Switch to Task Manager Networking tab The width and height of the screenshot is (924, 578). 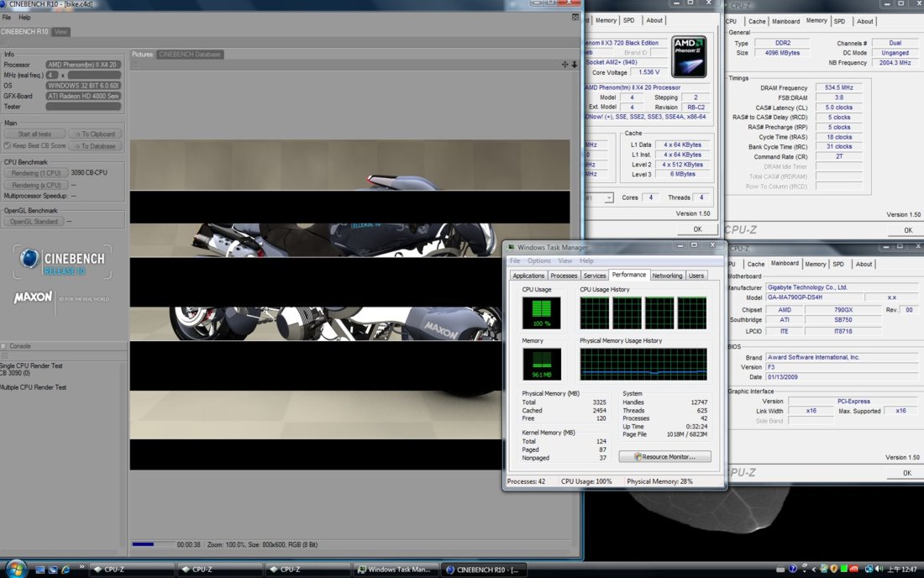(667, 276)
